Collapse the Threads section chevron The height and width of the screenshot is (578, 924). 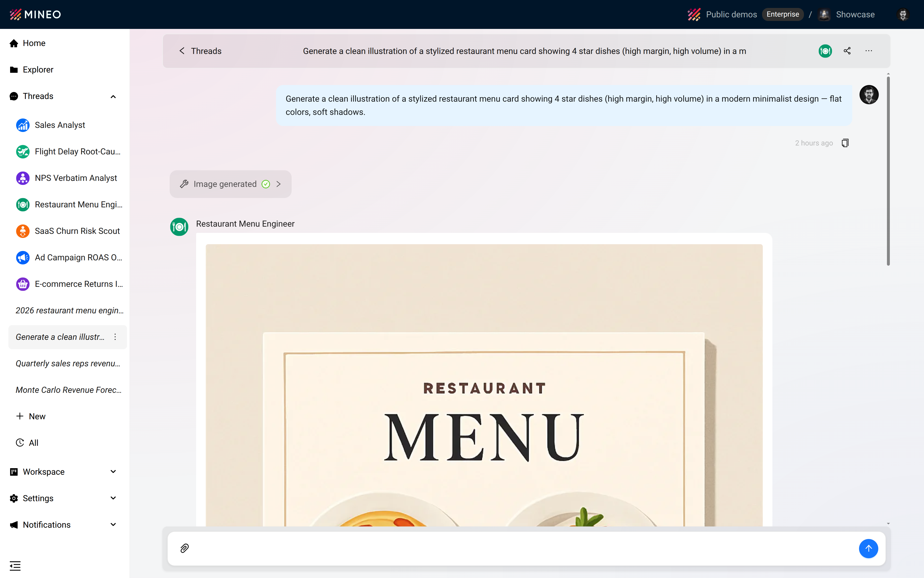tap(113, 96)
